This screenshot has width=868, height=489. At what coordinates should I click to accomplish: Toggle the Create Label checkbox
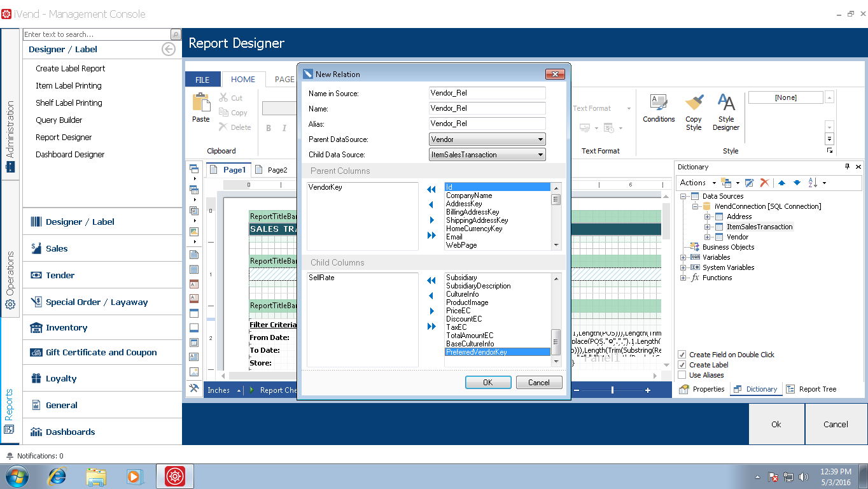[682, 365]
